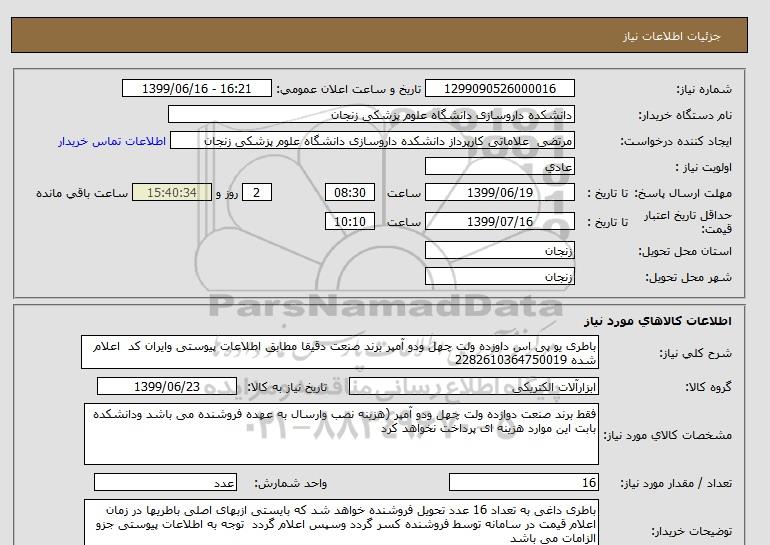
Task: Select priority field showing عادی
Action: click(499, 166)
